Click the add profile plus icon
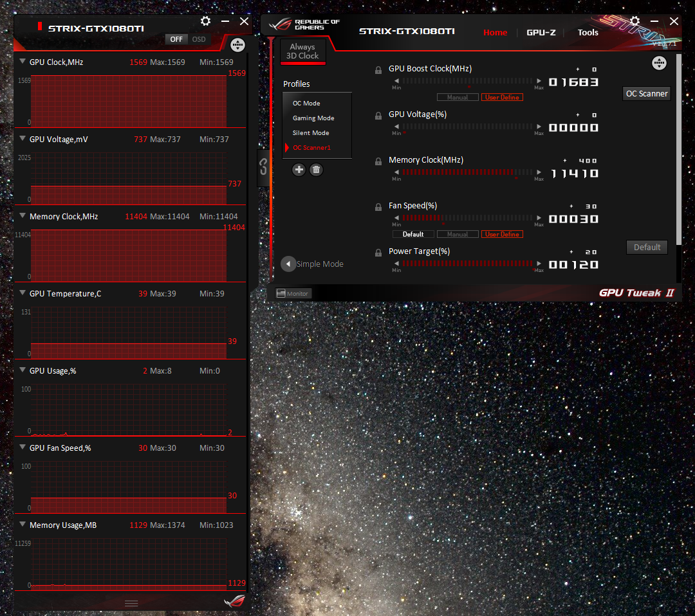695x616 pixels. (299, 170)
